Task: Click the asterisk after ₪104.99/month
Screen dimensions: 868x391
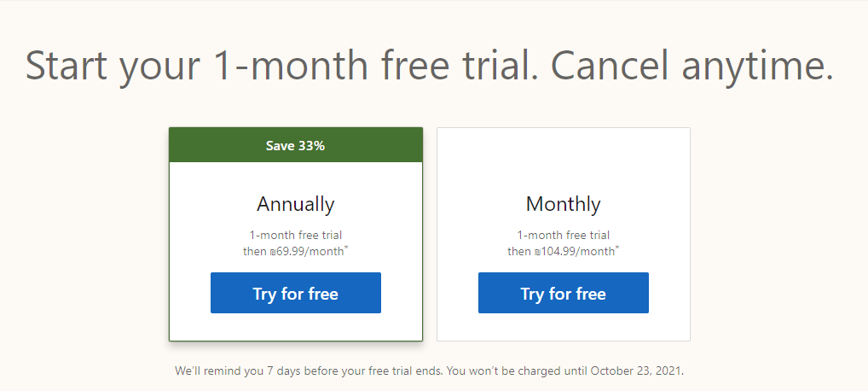Action: (x=617, y=248)
